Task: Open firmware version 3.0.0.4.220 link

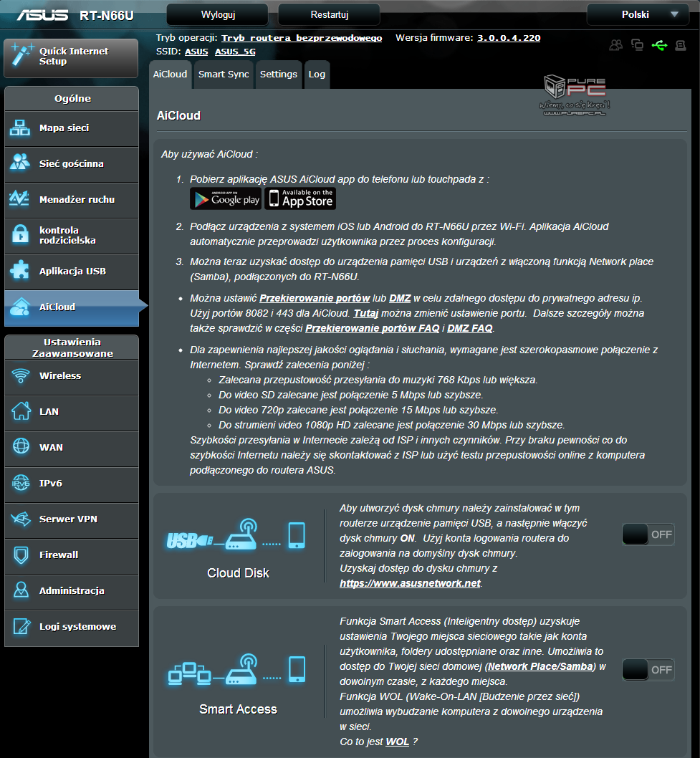Action: click(509, 38)
